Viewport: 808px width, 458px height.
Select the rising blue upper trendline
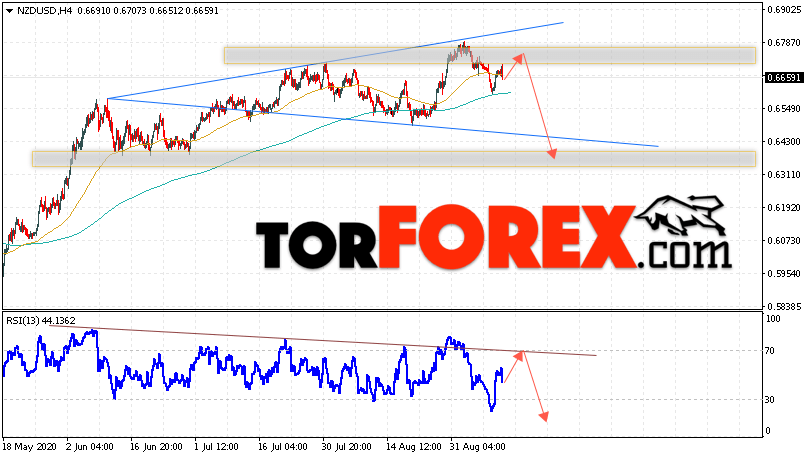click(x=335, y=60)
